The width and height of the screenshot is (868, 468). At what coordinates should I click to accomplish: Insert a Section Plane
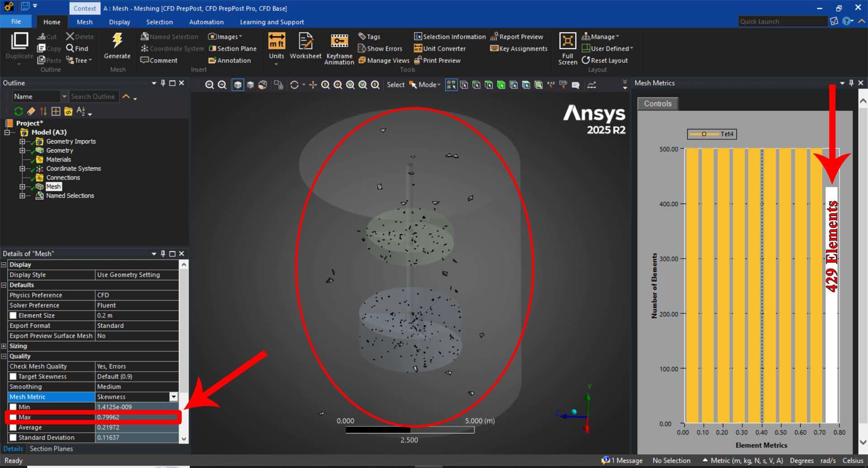(232, 48)
